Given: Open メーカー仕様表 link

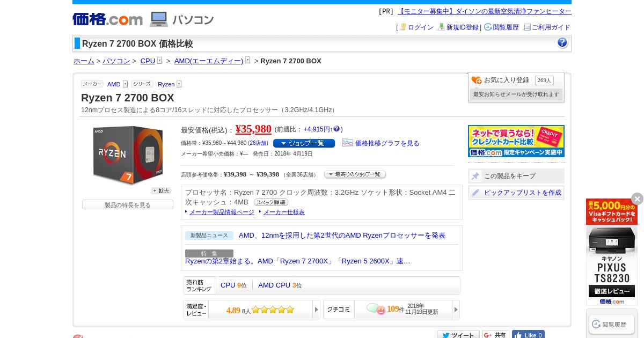Looking at the screenshot, I should click(x=284, y=212).
